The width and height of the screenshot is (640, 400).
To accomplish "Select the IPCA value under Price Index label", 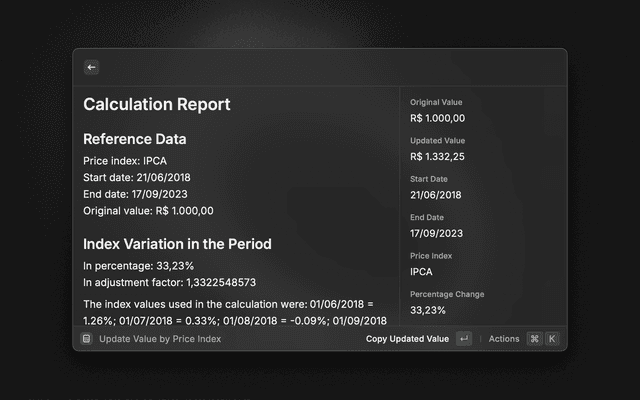I will click(421, 271).
